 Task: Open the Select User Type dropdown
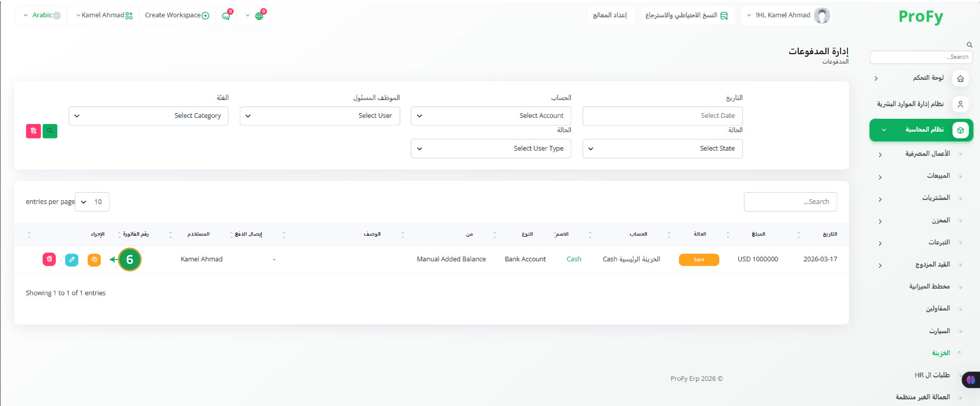[491, 148]
